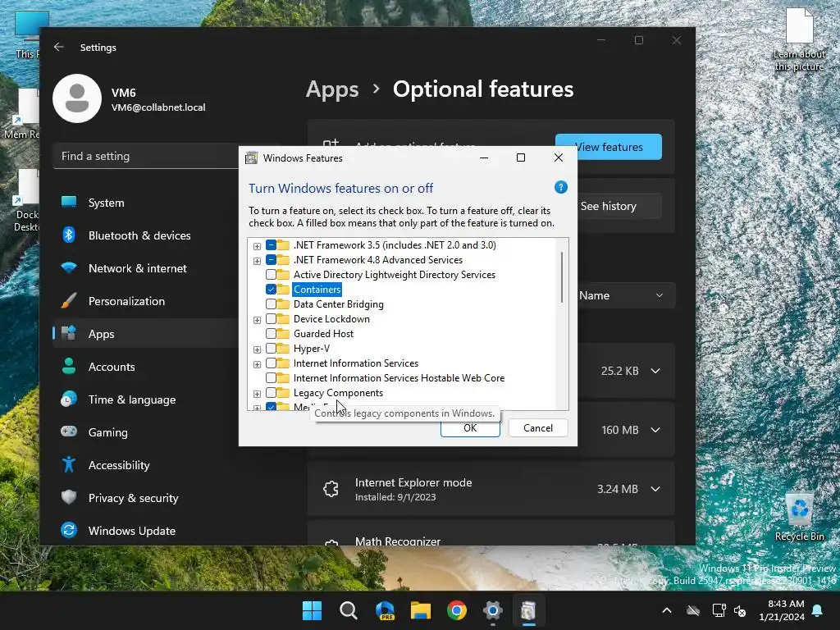
Task: Open the Start menu on taskbar
Action: click(x=312, y=610)
